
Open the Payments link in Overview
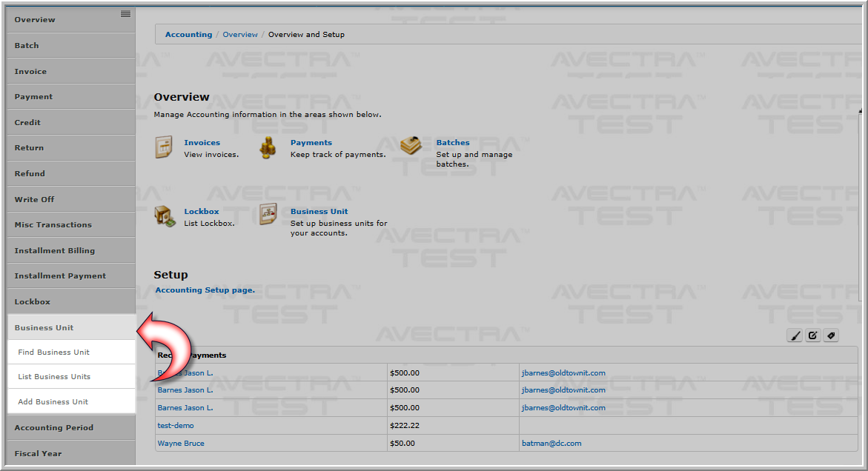311,143
